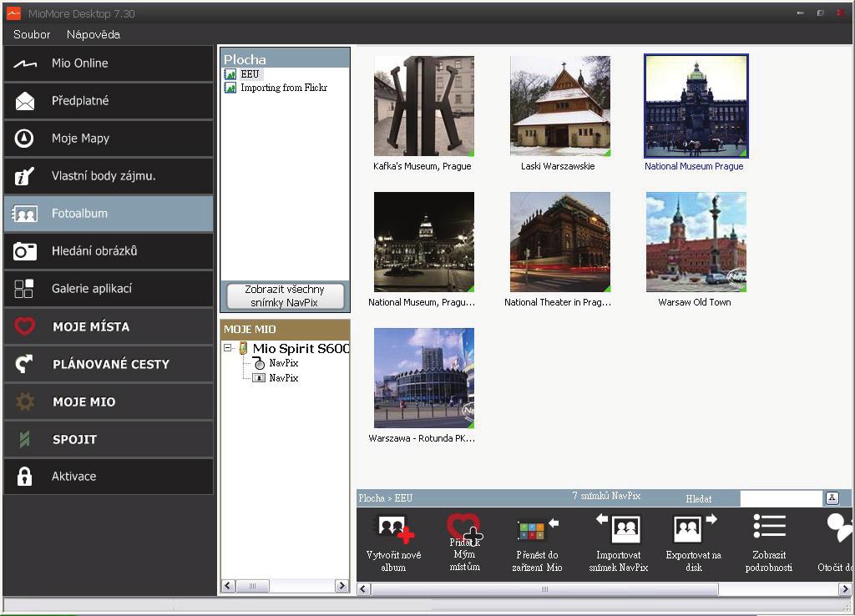Screen dimensions: 855x616
Task: Open Hledání obrázků camera icon
Action: 24,251
